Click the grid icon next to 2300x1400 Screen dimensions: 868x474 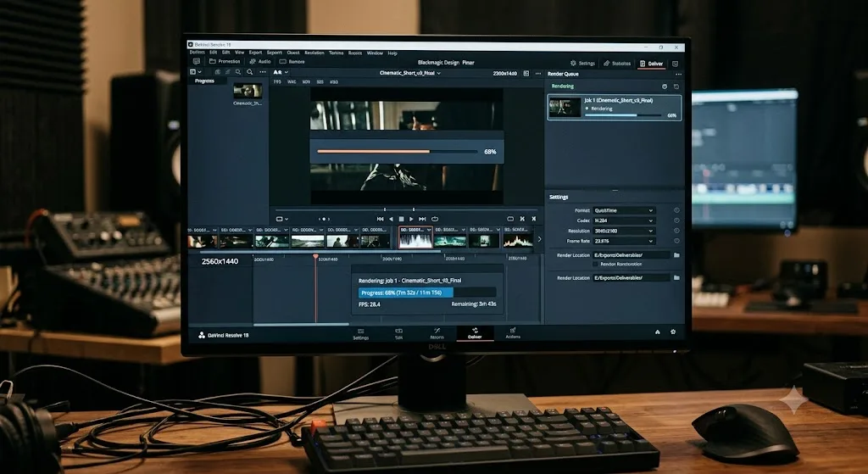pos(526,73)
